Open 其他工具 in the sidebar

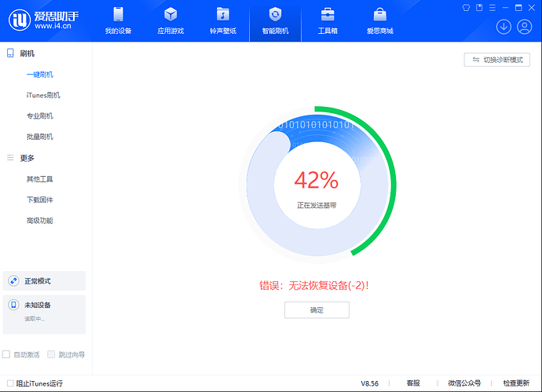click(40, 178)
